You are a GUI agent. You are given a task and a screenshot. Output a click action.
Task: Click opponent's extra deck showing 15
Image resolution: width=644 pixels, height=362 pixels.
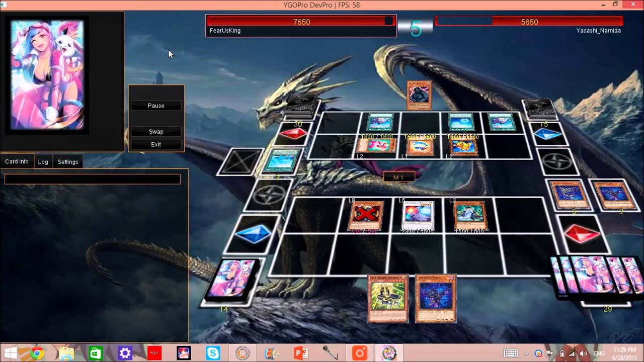coord(540,108)
